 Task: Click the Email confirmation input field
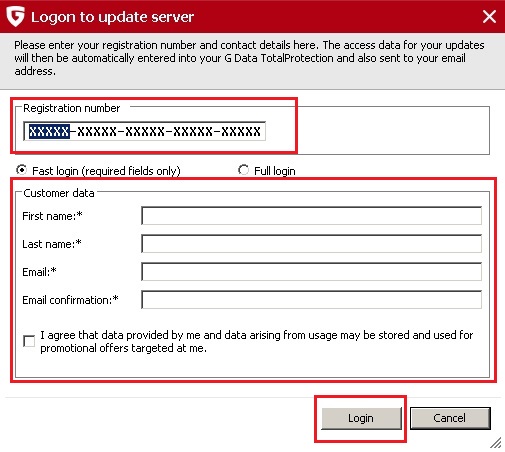[x=311, y=300]
